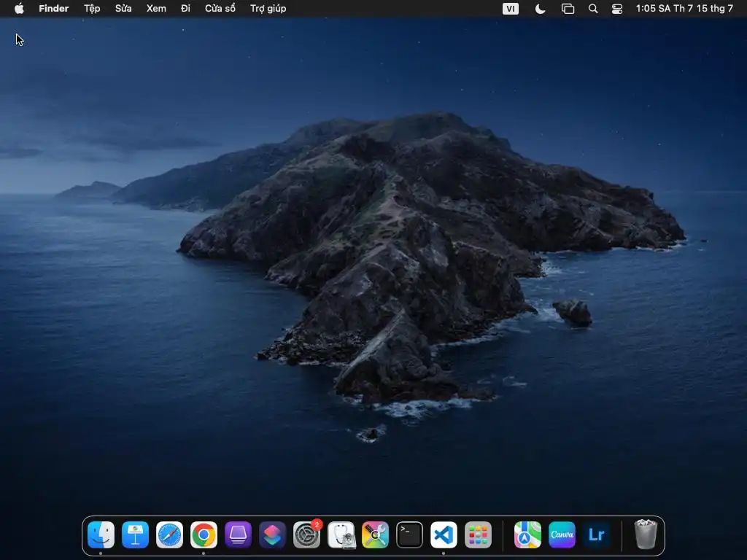Open Safari browser in the Dock
This screenshot has height=560, width=747.
(x=169, y=534)
